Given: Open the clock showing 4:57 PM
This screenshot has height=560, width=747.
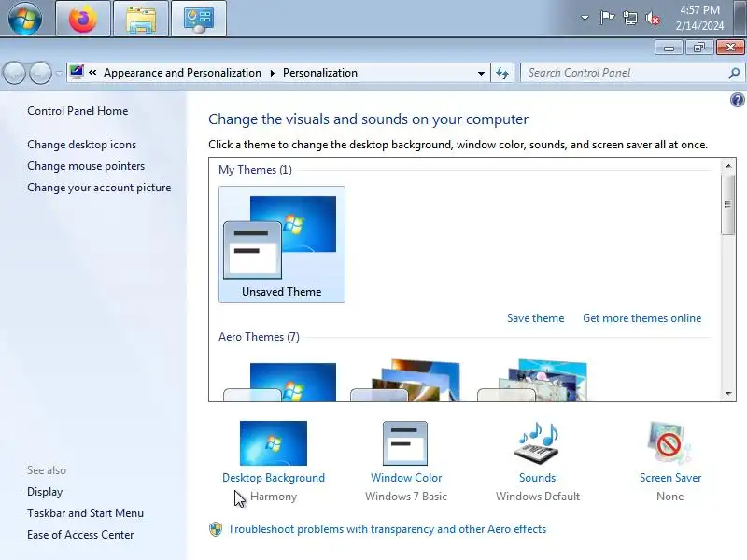Looking at the screenshot, I should point(699,18).
